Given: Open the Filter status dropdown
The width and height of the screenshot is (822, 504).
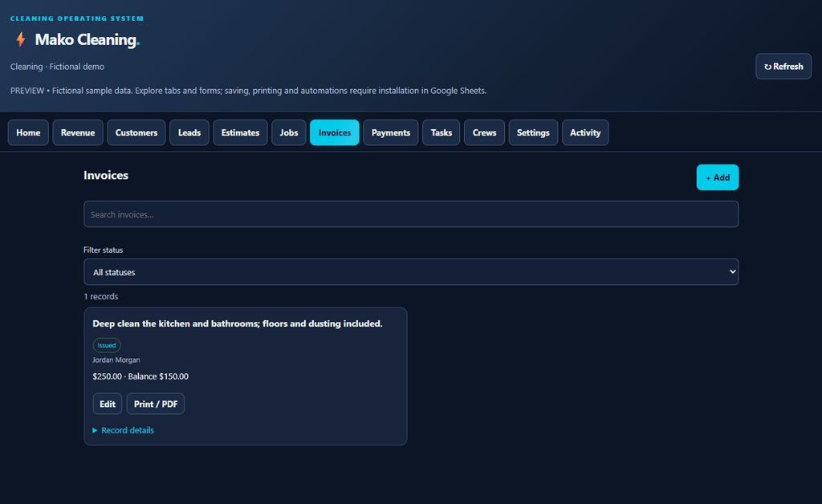Looking at the screenshot, I should [x=411, y=272].
